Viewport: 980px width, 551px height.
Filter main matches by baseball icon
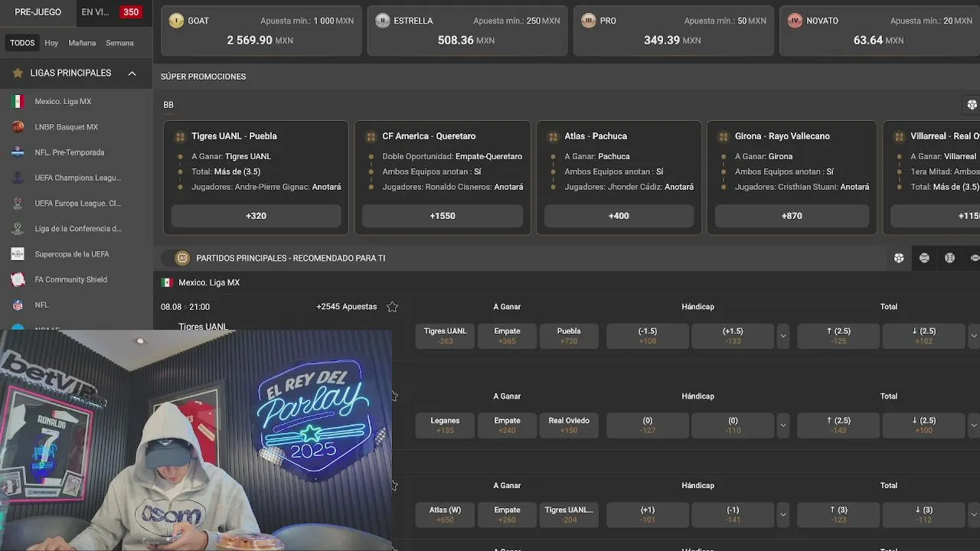pyautogui.click(x=949, y=258)
